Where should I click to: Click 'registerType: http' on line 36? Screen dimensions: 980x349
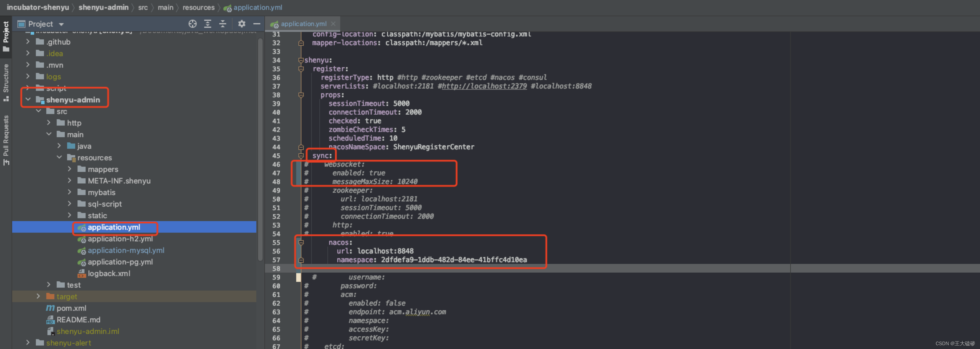pyautogui.click(x=357, y=77)
